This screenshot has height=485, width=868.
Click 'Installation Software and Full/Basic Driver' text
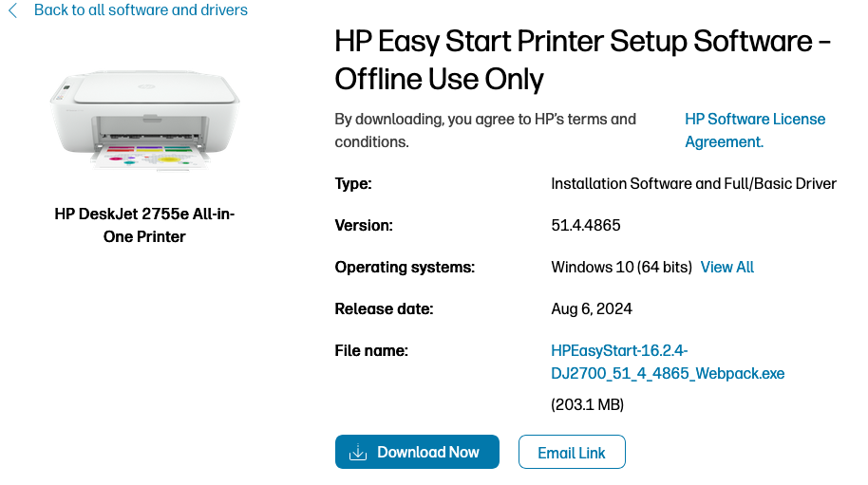pyautogui.click(x=693, y=183)
